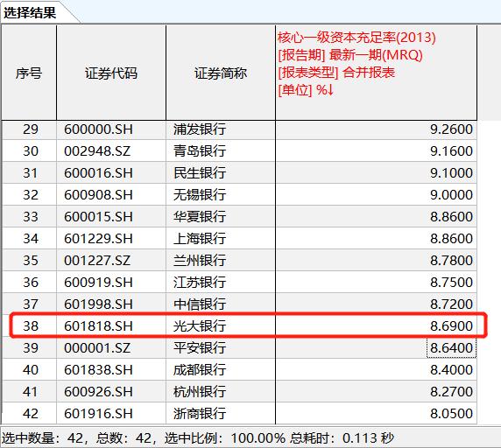The image size is (501, 448).
Task: Select code 600919.SH
Action: [98, 283]
